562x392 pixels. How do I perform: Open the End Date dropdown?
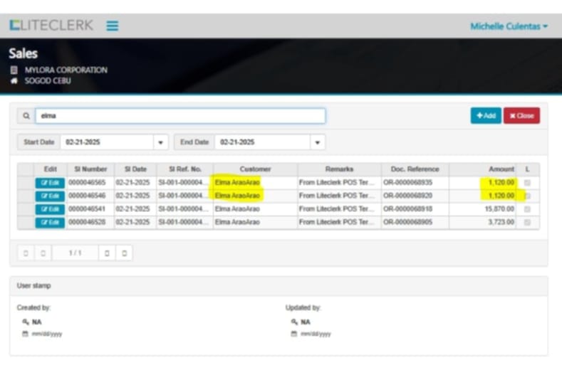[316, 142]
